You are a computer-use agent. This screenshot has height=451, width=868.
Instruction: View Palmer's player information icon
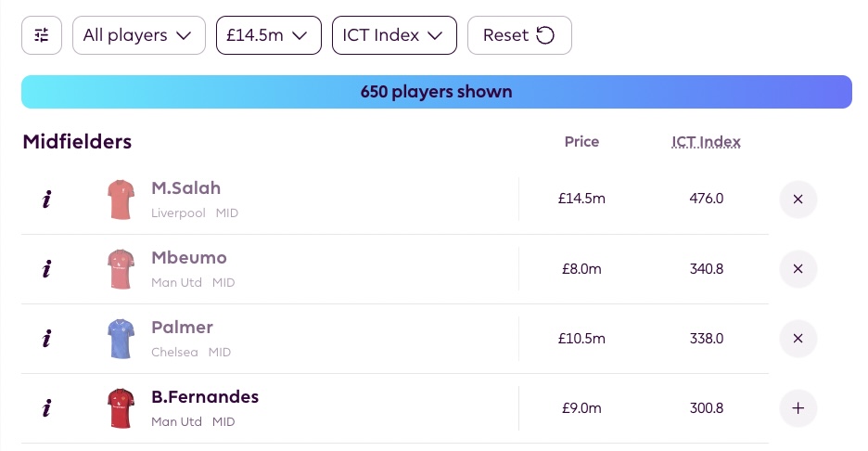click(x=46, y=339)
